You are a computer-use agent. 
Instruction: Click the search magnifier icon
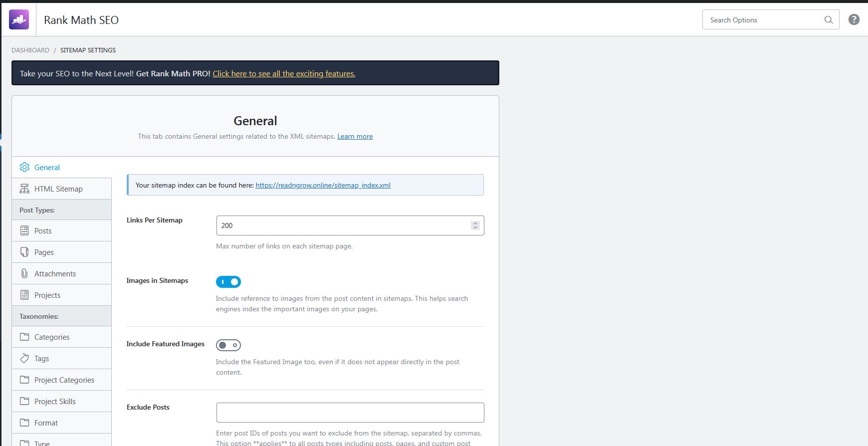coord(829,20)
